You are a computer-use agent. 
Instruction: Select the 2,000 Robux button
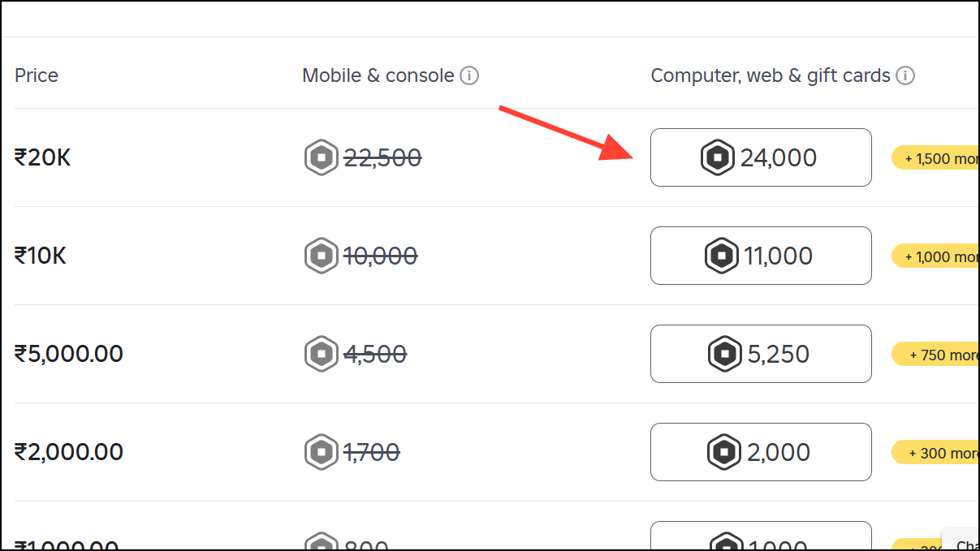[x=761, y=452]
